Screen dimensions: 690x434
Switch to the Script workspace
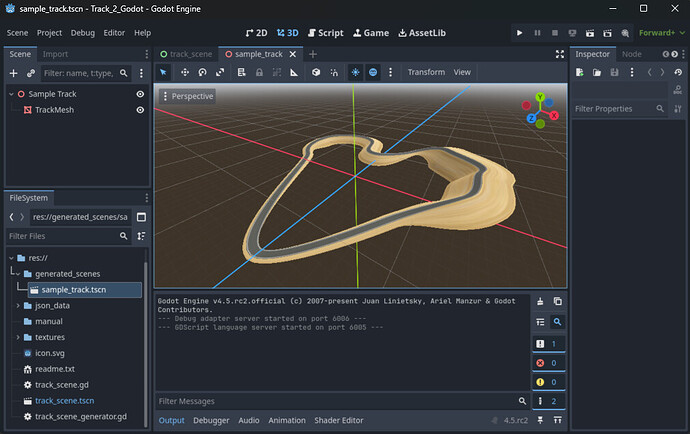click(x=324, y=33)
